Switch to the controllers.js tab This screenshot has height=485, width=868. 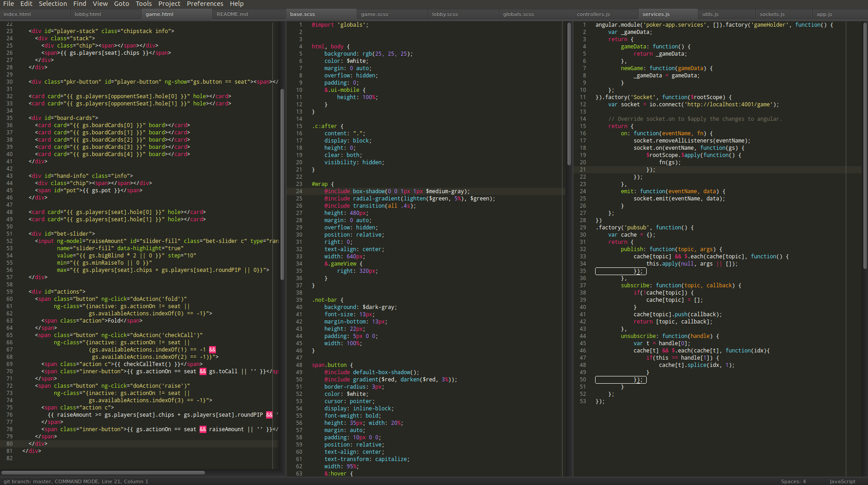[593, 14]
